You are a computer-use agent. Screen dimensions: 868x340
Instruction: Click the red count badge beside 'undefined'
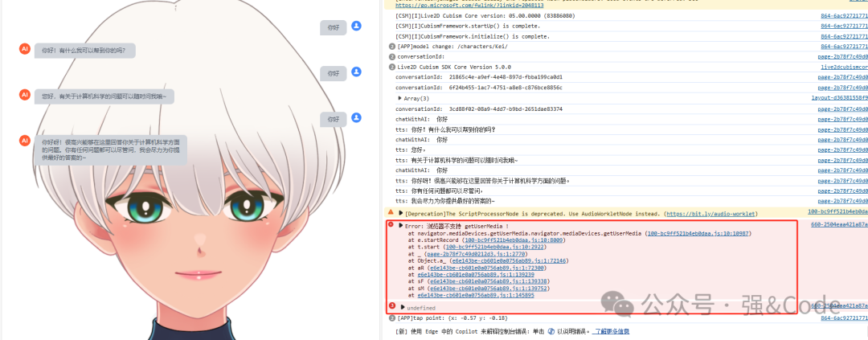click(392, 305)
